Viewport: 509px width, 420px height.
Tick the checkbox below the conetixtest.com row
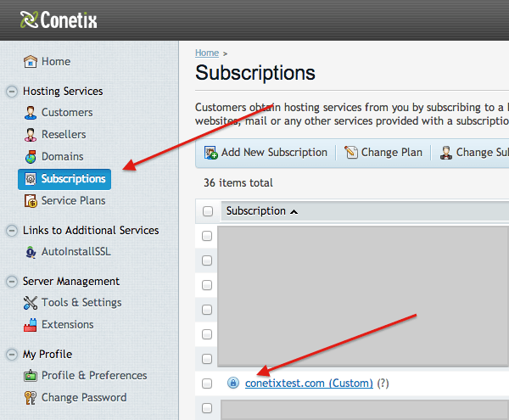click(x=207, y=408)
